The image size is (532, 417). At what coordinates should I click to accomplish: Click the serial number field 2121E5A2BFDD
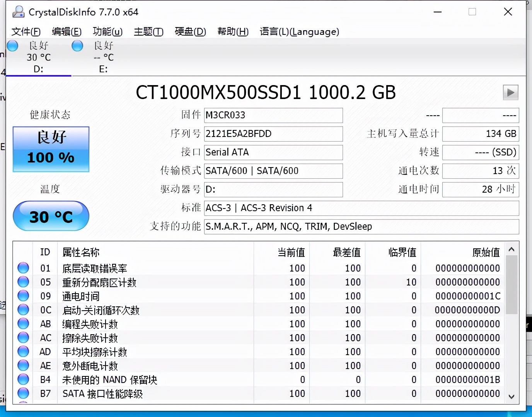coord(273,134)
